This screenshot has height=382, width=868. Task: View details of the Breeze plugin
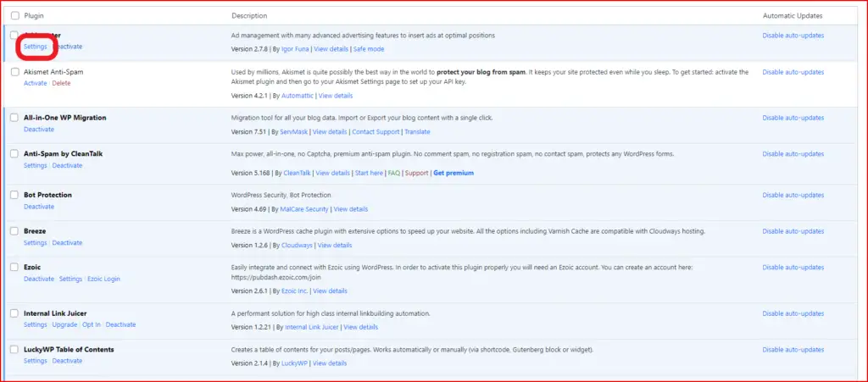[335, 246]
